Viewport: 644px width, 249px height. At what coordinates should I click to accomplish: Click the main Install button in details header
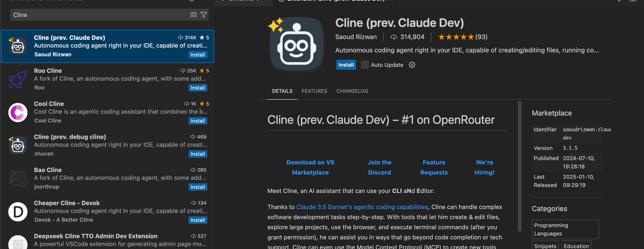(x=346, y=65)
